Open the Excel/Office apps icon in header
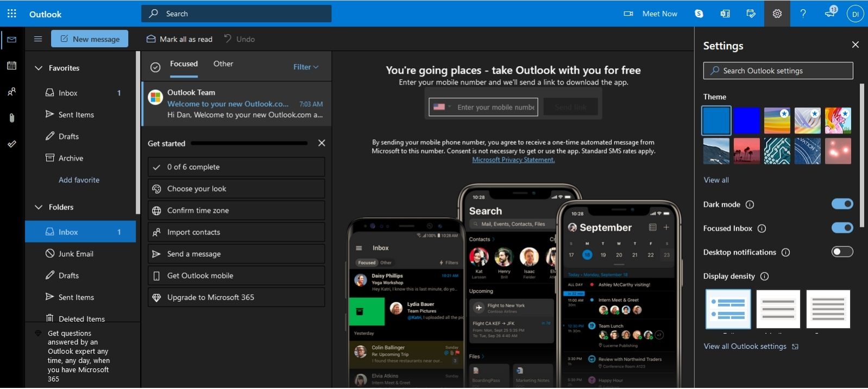 coord(725,14)
